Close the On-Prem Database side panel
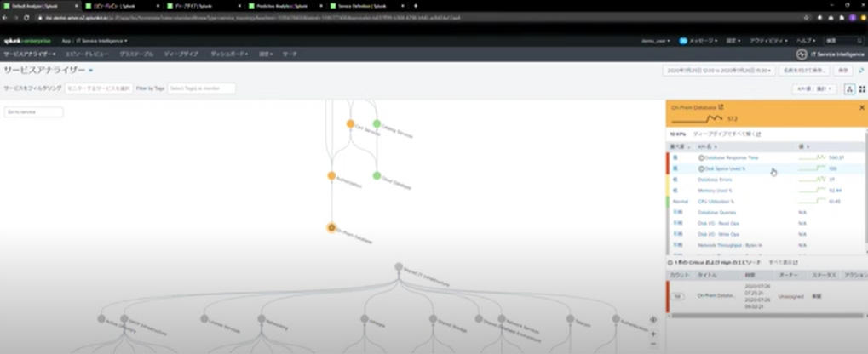This screenshot has height=354, width=868. pos(861,108)
